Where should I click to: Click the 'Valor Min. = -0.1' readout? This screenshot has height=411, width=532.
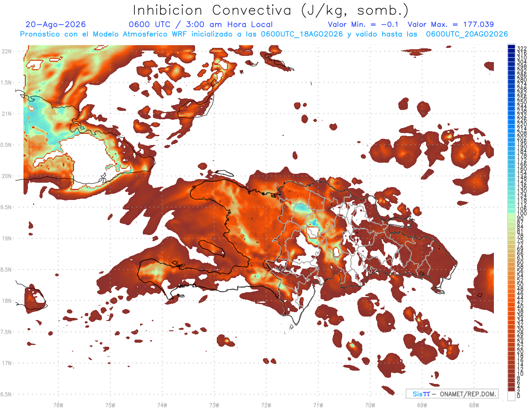click(363, 24)
